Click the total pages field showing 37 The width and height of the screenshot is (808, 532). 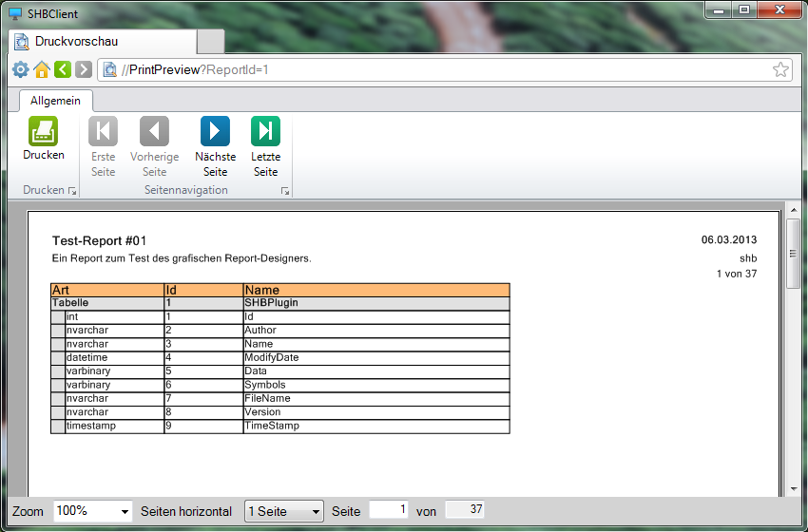pyautogui.click(x=465, y=510)
